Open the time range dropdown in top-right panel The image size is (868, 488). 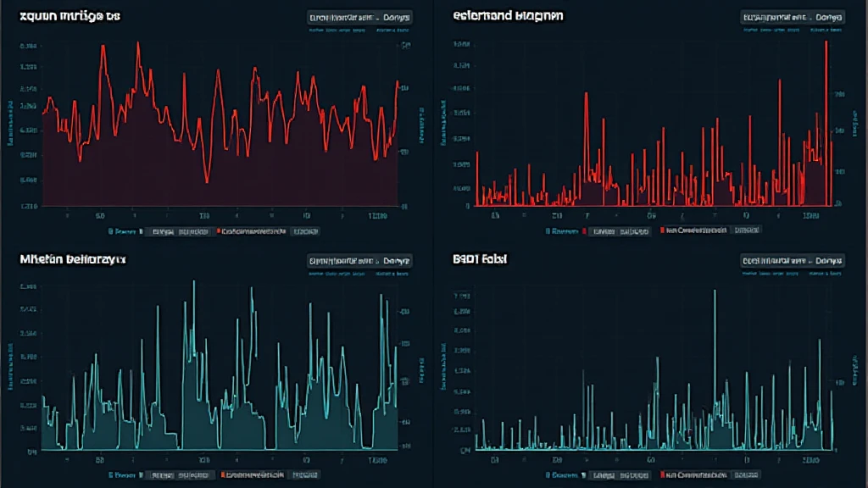[792, 17]
